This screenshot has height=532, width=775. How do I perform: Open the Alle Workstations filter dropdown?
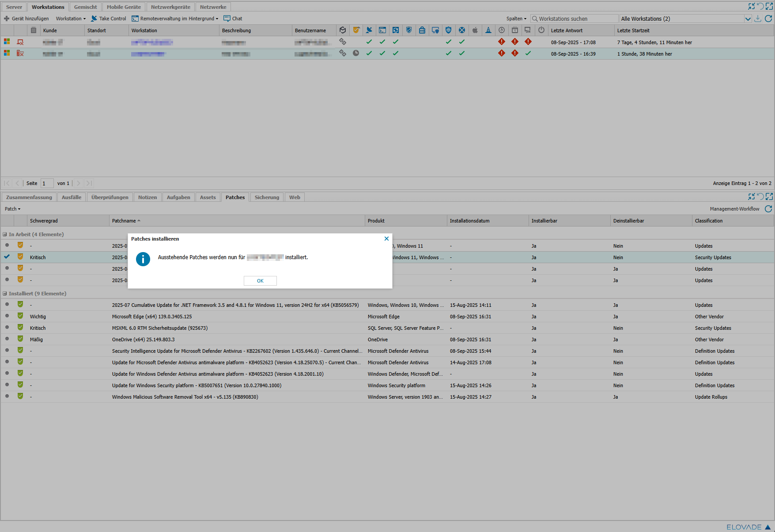point(748,19)
